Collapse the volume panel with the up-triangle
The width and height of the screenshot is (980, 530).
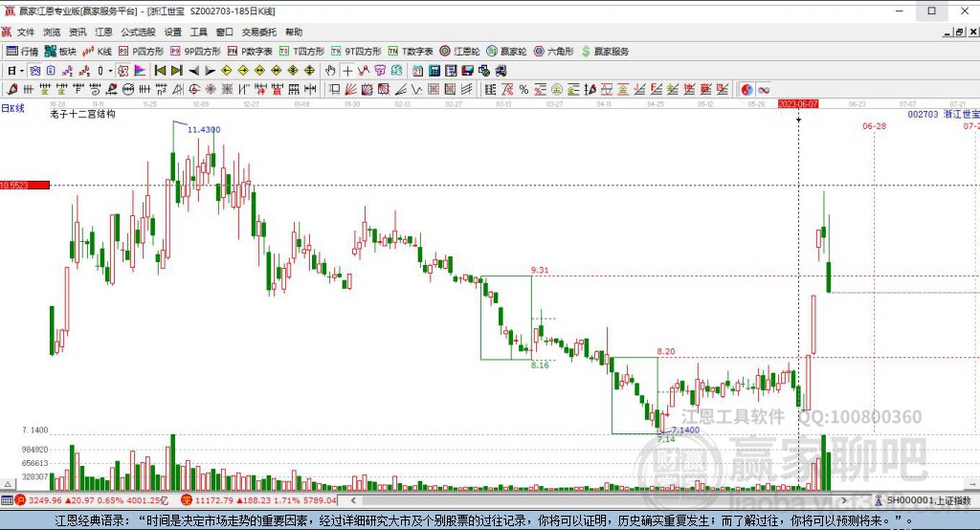tap(8, 484)
